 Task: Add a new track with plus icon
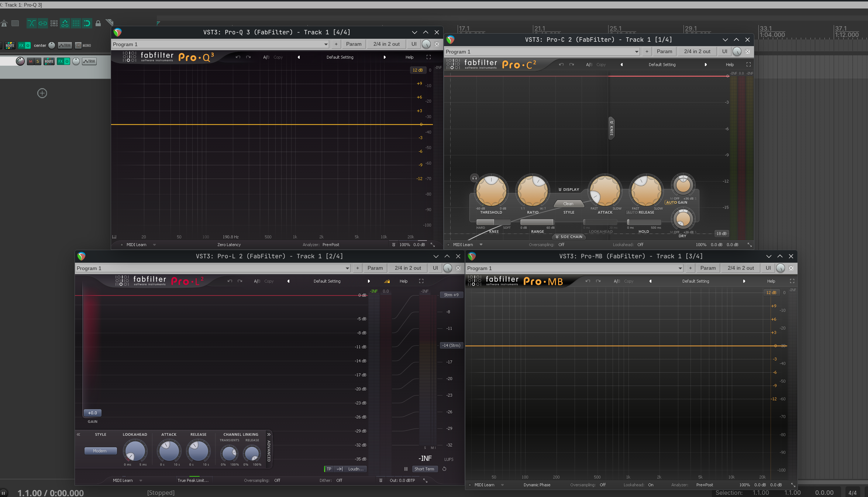pyautogui.click(x=42, y=93)
